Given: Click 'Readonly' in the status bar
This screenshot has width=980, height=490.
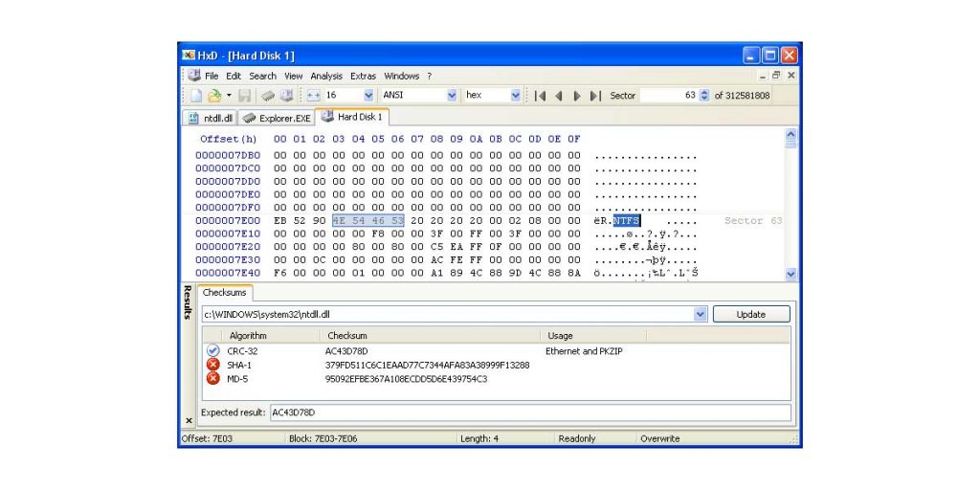Looking at the screenshot, I should coord(577,438).
